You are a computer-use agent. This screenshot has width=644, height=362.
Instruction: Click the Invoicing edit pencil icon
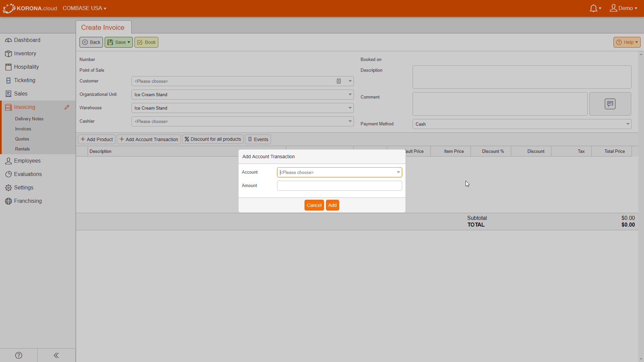67,107
